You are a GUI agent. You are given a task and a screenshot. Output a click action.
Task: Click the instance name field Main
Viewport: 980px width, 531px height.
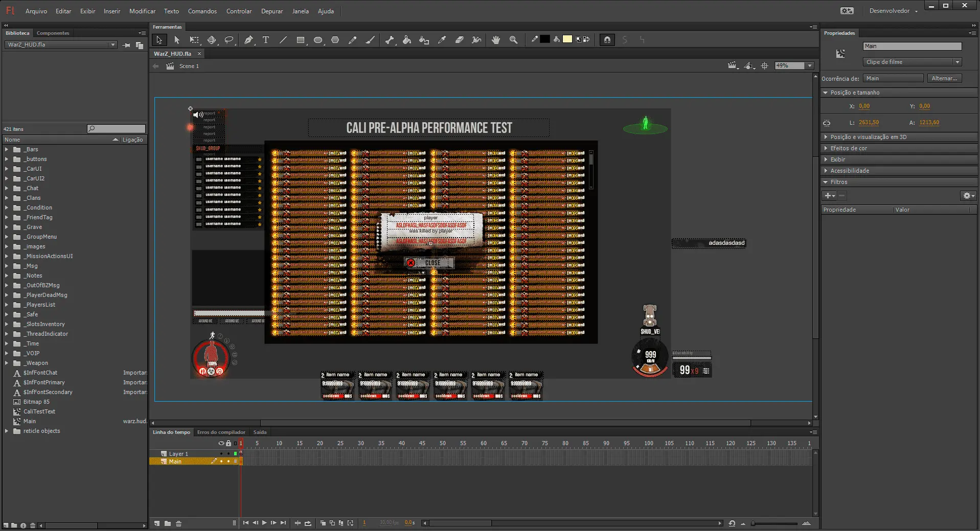coord(912,47)
